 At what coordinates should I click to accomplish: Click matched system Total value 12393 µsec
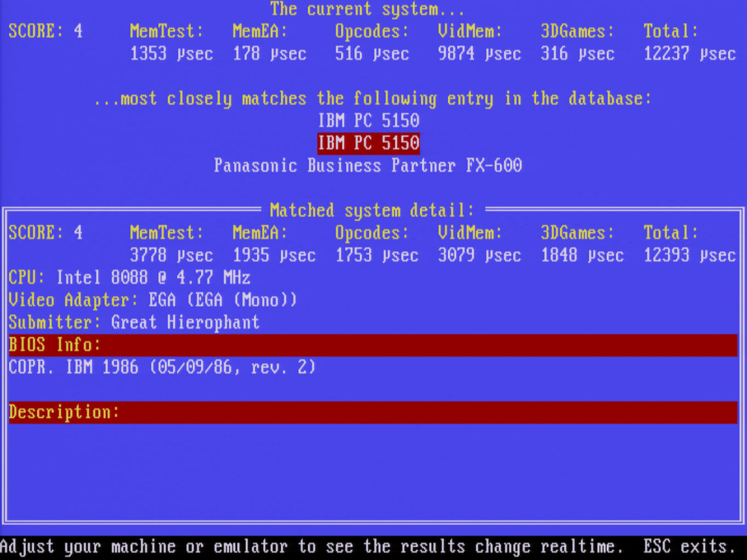(690, 255)
